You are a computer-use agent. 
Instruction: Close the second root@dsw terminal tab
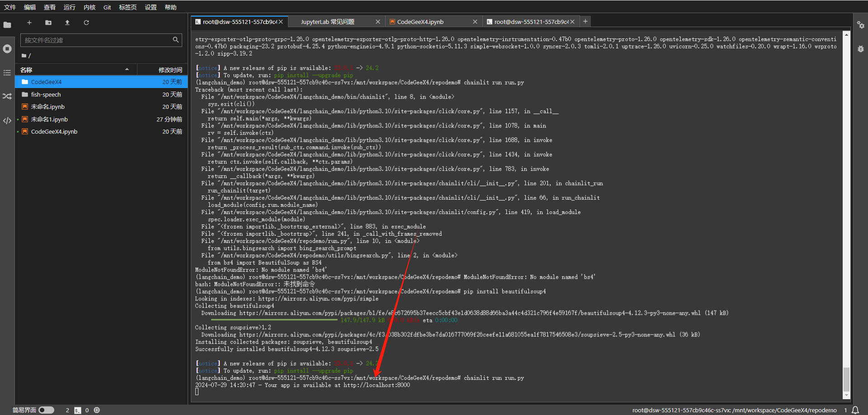(572, 22)
